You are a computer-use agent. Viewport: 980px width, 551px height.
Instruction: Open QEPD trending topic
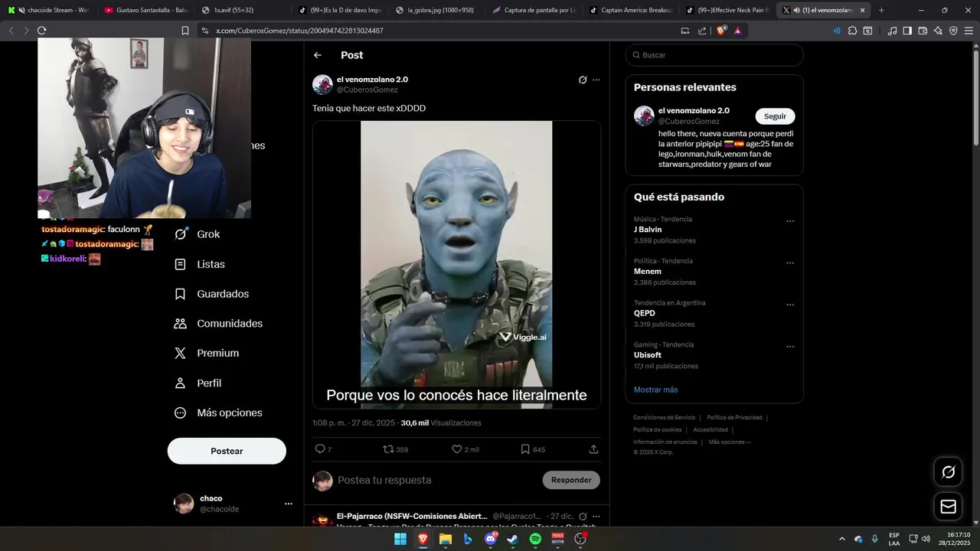(645, 313)
